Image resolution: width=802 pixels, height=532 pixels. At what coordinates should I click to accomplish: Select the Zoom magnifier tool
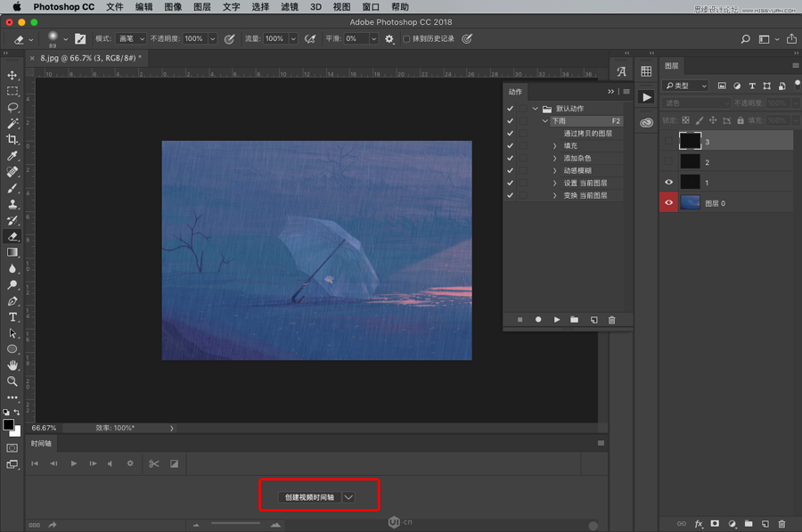tap(12, 381)
